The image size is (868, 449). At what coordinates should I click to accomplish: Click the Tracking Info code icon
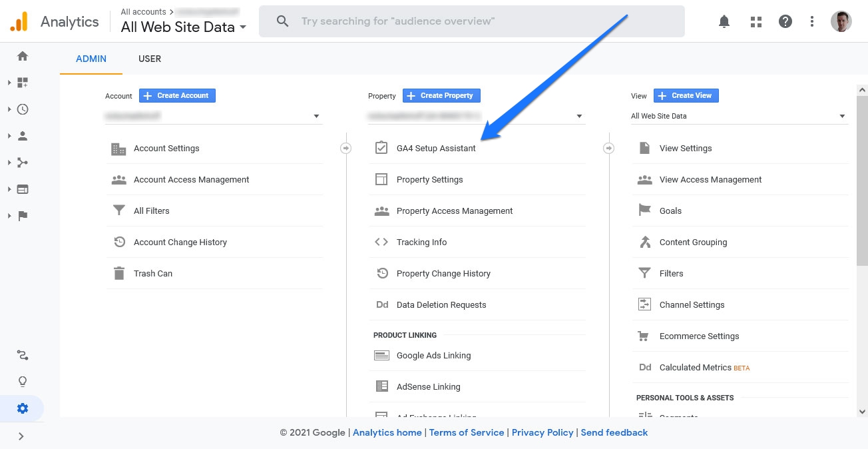point(381,242)
